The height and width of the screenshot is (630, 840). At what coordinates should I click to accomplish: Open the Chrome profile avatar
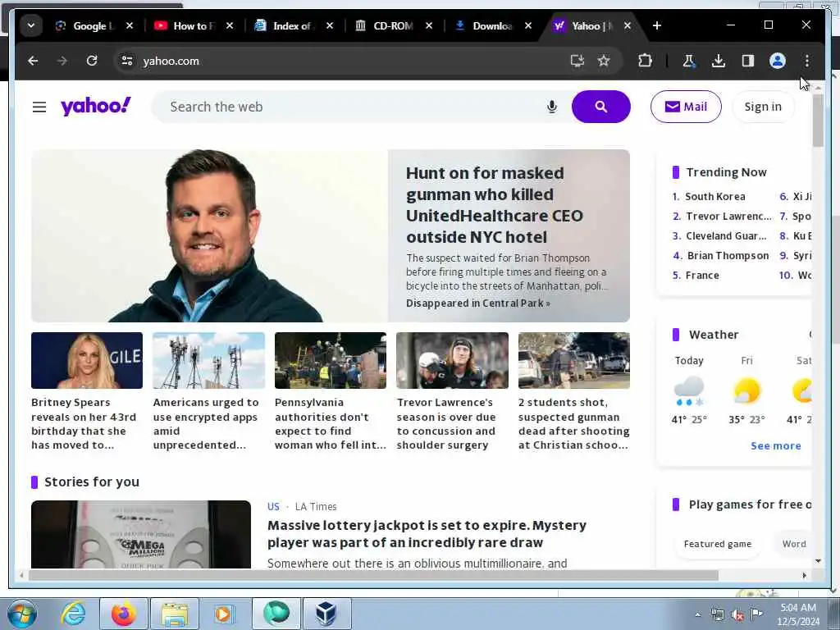pos(778,61)
